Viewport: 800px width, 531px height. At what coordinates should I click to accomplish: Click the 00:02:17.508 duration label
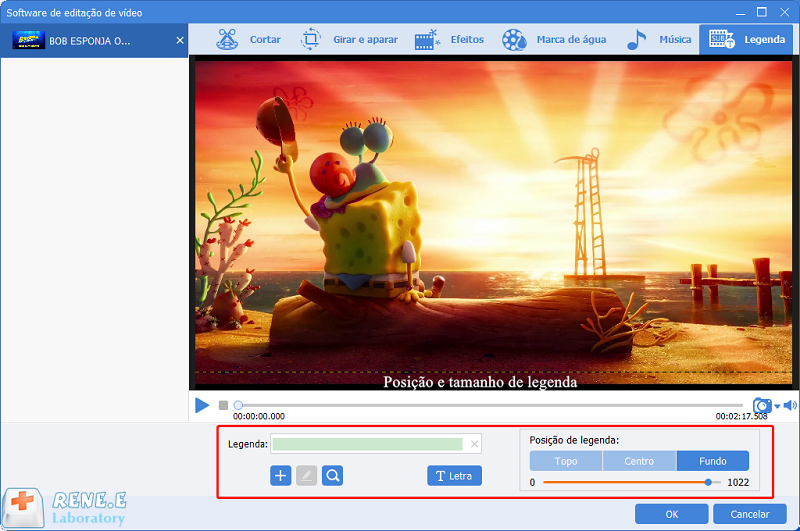(741, 417)
